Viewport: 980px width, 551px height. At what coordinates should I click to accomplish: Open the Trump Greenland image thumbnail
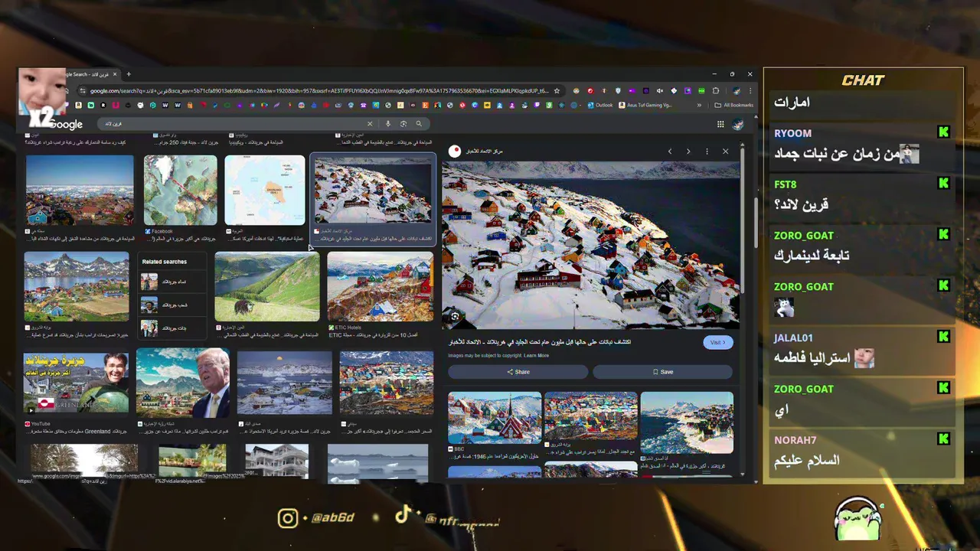[182, 382]
